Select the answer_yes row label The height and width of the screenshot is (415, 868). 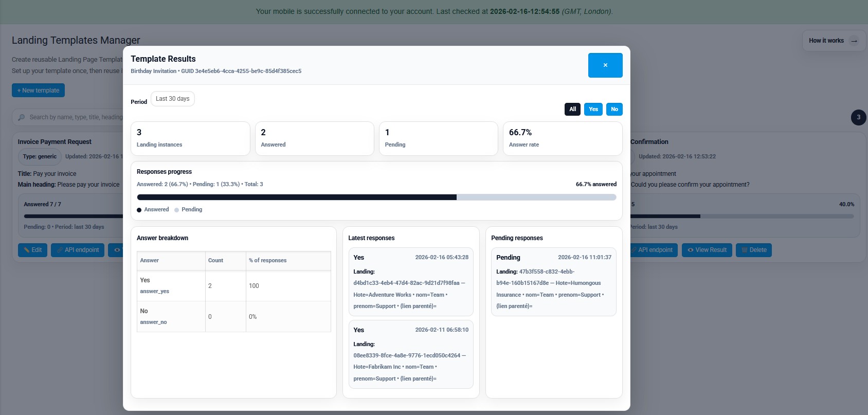tap(155, 292)
